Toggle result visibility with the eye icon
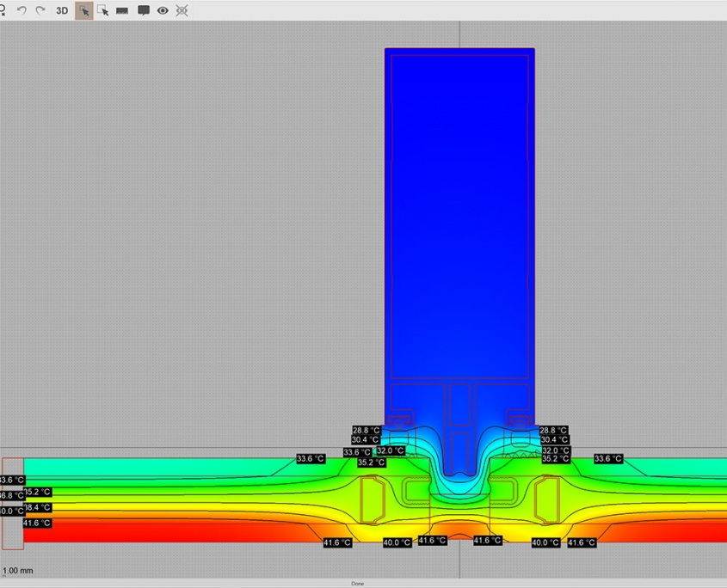Screen dimensions: 727x588 tap(163, 10)
